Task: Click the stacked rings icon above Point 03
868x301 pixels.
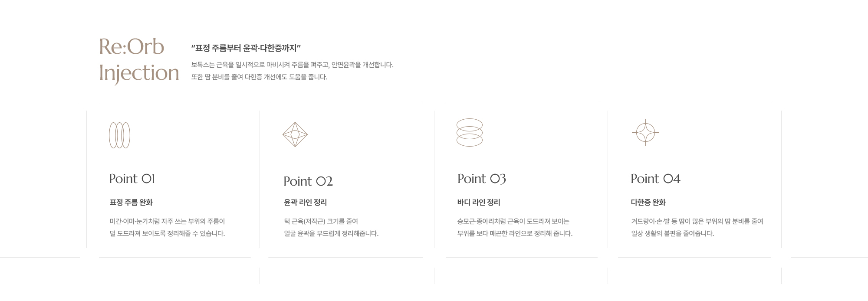Action: tap(470, 132)
